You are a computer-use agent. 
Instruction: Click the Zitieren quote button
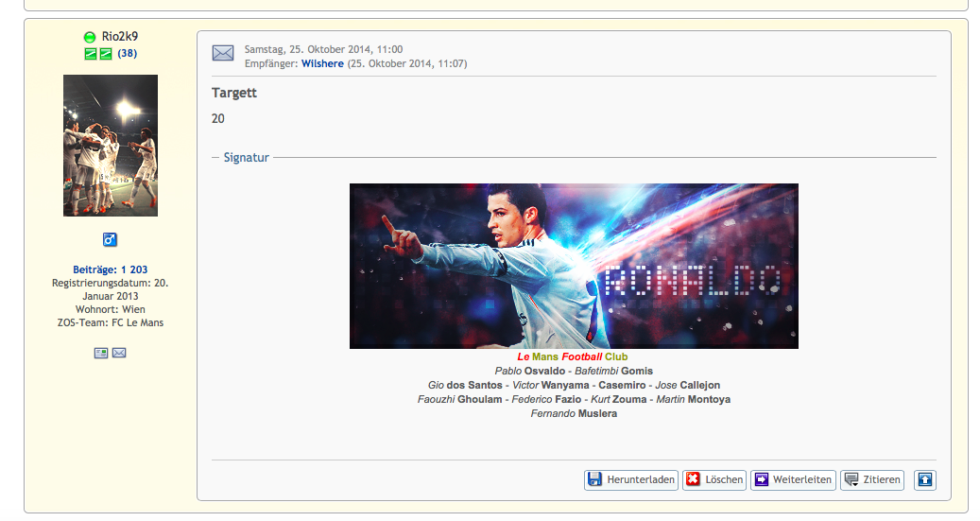point(872,479)
